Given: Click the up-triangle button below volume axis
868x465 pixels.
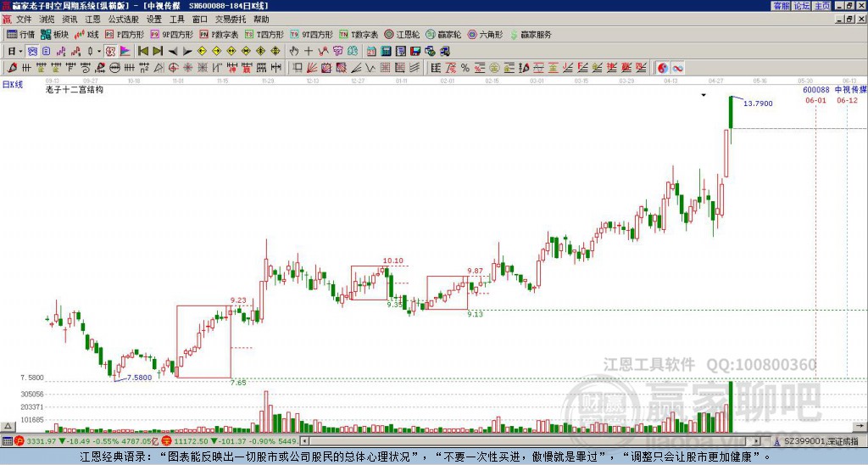Looking at the screenshot, I should pyautogui.click(x=8, y=426).
